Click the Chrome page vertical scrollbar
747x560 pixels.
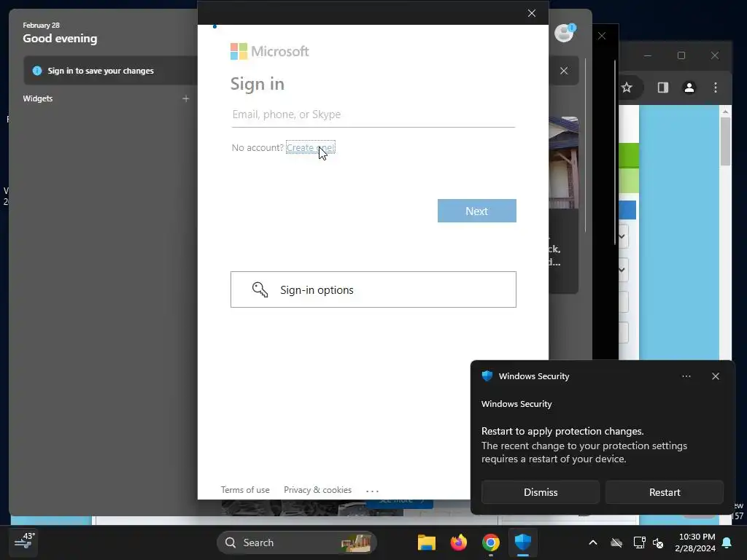725,141
